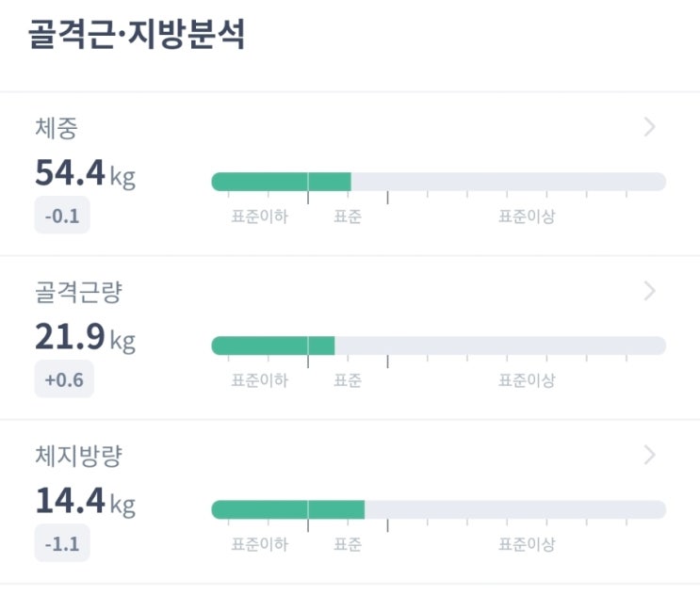Click the green 체중 progress bar
The height and width of the screenshot is (595, 700).
pos(281,182)
